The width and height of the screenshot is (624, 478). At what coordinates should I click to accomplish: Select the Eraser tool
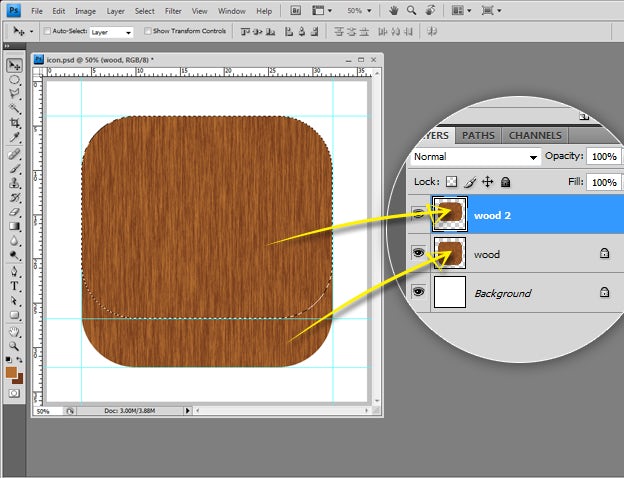[15, 212]
